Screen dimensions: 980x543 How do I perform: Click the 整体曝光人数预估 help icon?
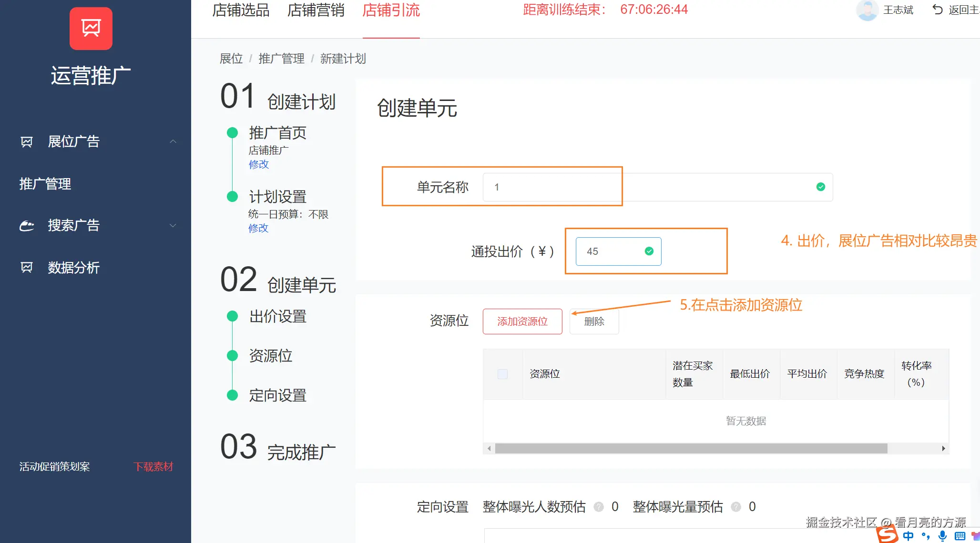tap(599, 507)
